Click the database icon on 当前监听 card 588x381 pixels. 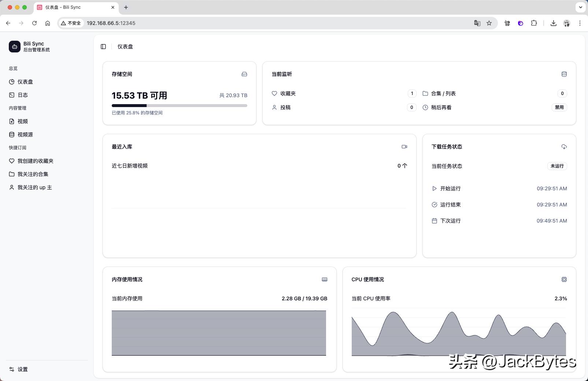(x=564, y=74)
